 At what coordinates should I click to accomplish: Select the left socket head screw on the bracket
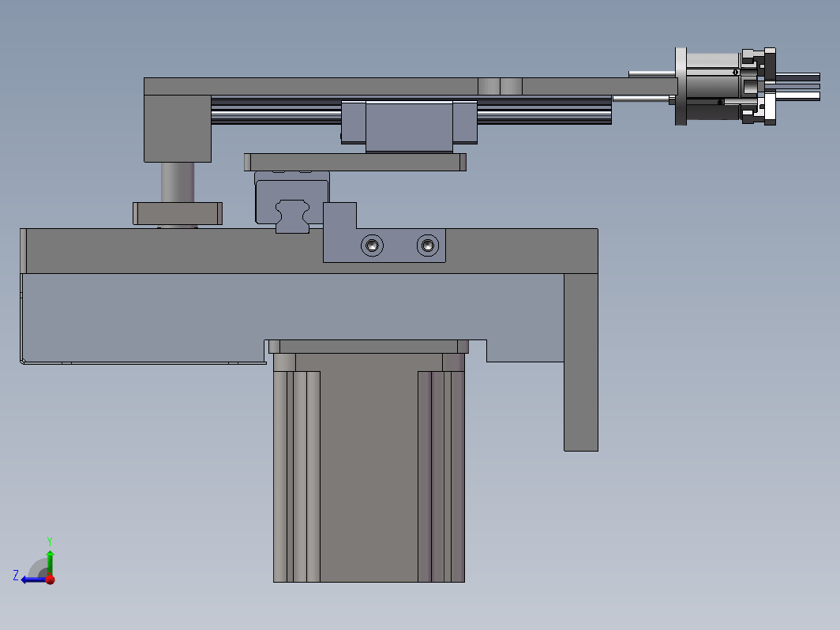tap(373, 246)
